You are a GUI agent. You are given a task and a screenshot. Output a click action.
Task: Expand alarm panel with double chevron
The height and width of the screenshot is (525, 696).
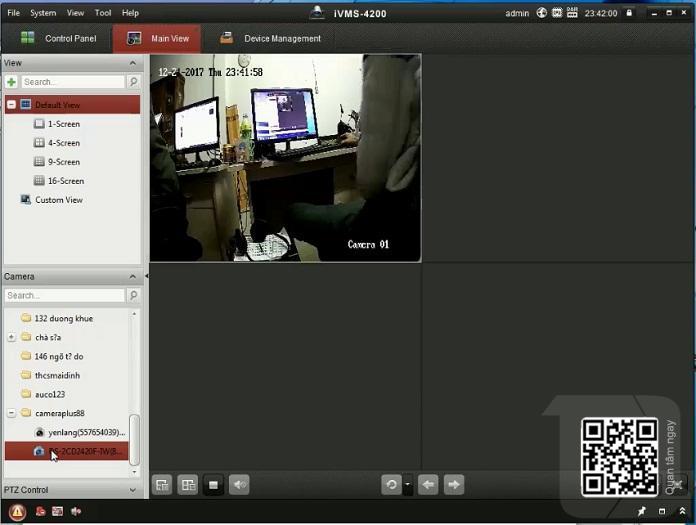coord(682,511)
